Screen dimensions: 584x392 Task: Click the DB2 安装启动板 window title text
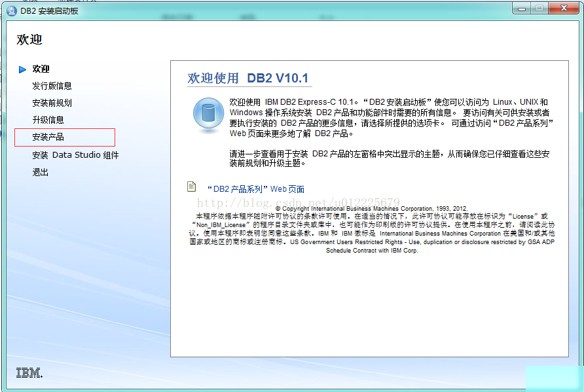pyautogui.click(x=49, y=11)
